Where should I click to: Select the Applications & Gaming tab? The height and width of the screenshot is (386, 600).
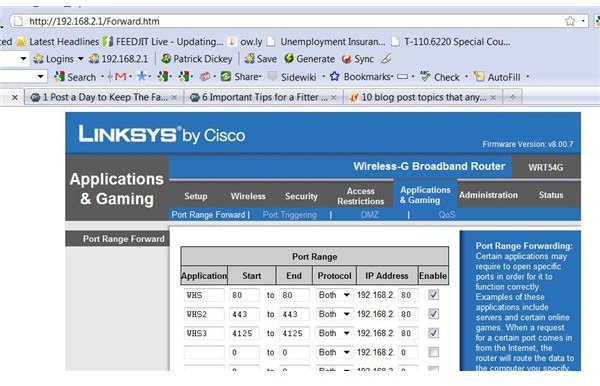point(425,195)
